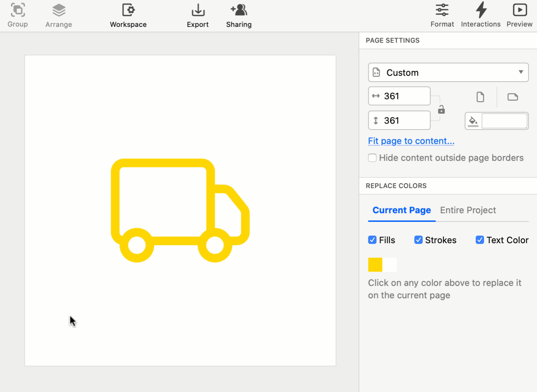
Task: Switch to the Entire Project tab
Action: click(x=468, y=210)
